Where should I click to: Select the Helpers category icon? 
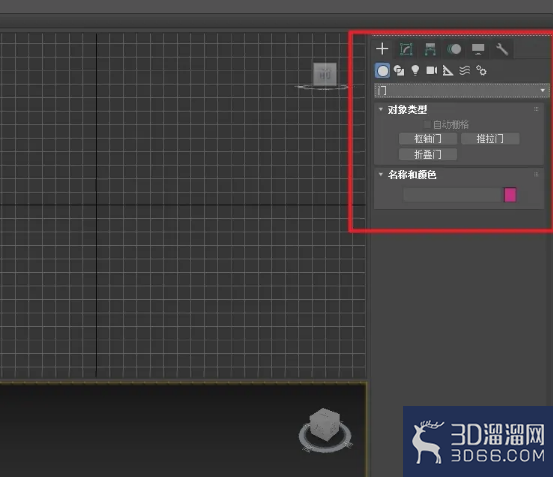coord(448,71)
